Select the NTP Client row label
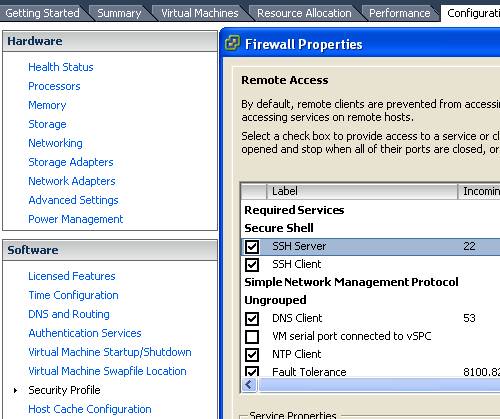 click(297, 354)
